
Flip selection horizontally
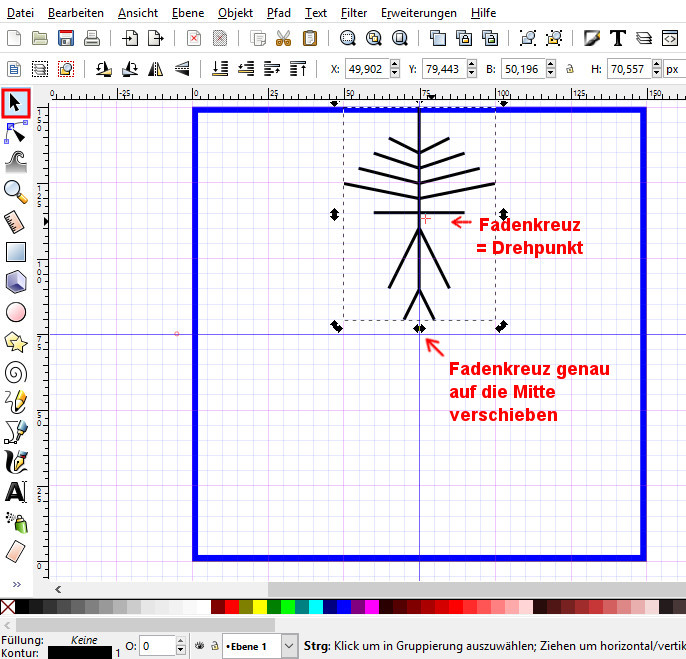click(156, 69)
